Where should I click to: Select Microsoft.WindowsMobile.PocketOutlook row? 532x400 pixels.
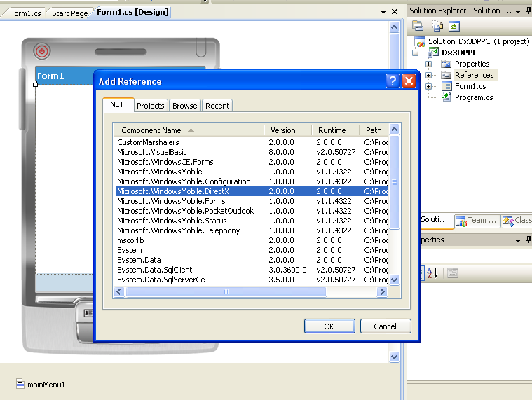(x=252, y=211)
